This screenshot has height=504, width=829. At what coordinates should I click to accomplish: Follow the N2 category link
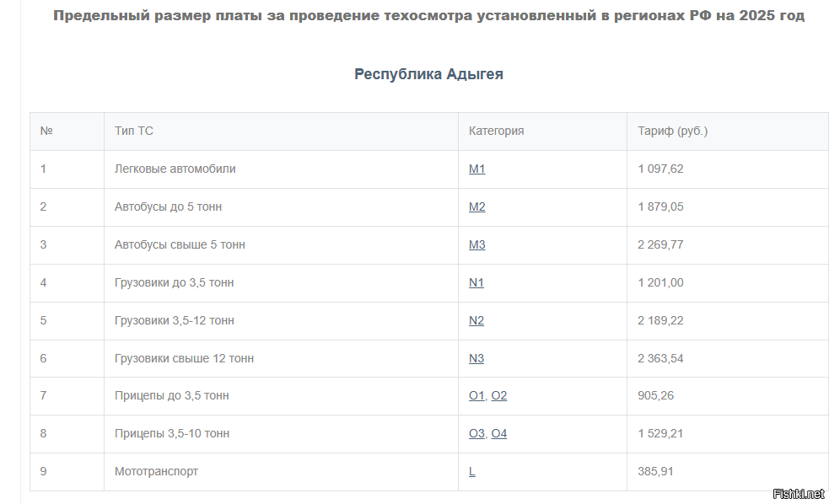coord(476,320)
